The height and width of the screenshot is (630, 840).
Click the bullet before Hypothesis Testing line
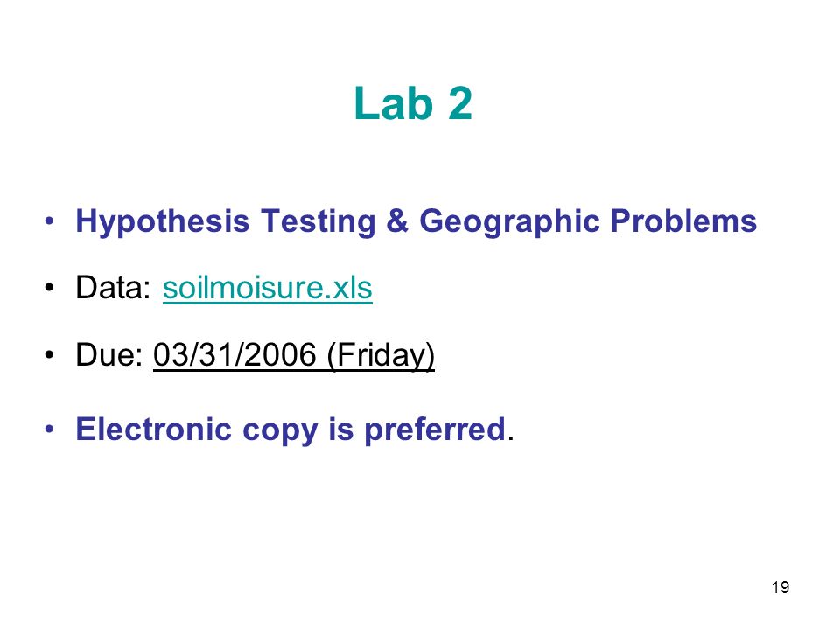49,220
